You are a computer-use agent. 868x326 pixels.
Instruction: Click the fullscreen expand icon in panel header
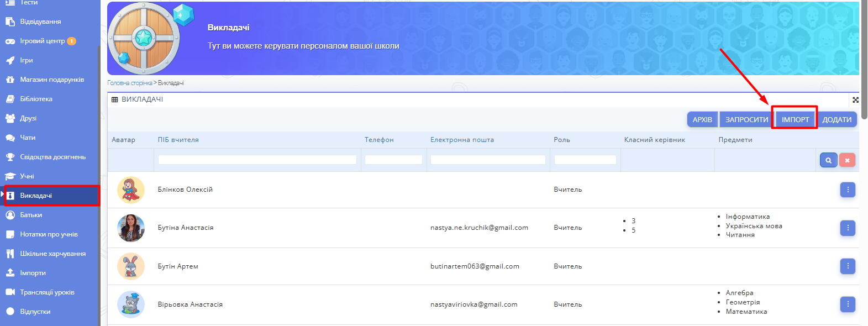coord(855,100)
